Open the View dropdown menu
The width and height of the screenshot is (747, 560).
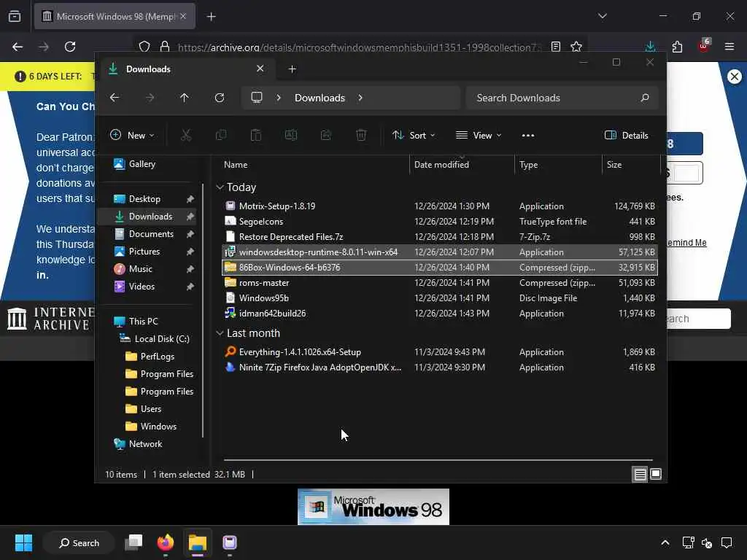[479, 135]
